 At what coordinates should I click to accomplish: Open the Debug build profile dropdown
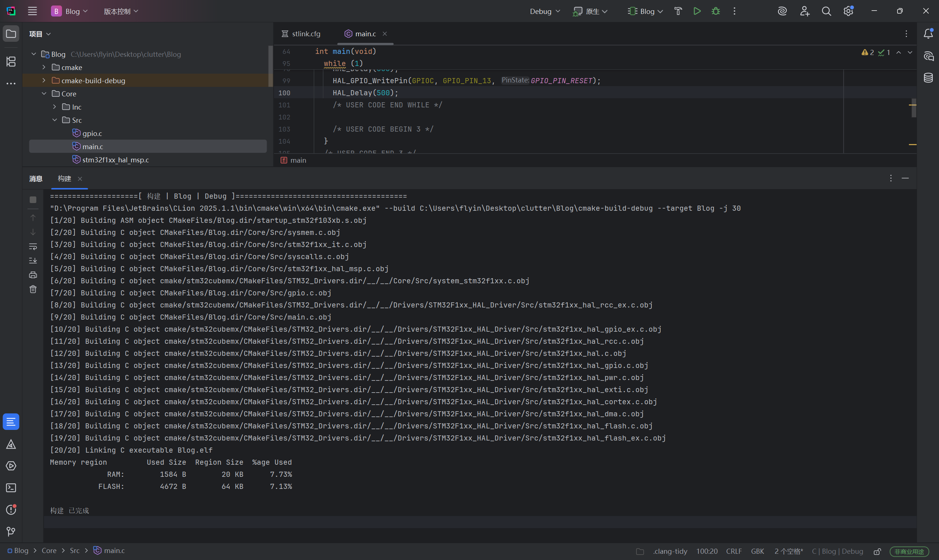tap(544, 11)
